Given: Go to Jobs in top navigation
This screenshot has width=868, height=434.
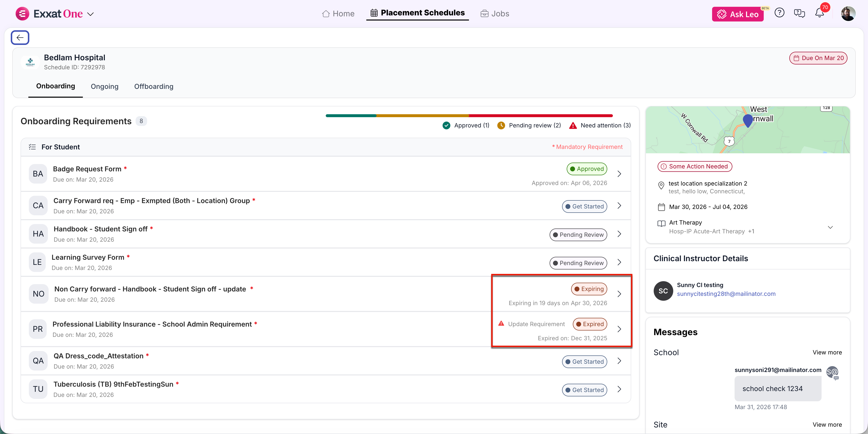Looking at the screenshot, I should coord(495,14).
